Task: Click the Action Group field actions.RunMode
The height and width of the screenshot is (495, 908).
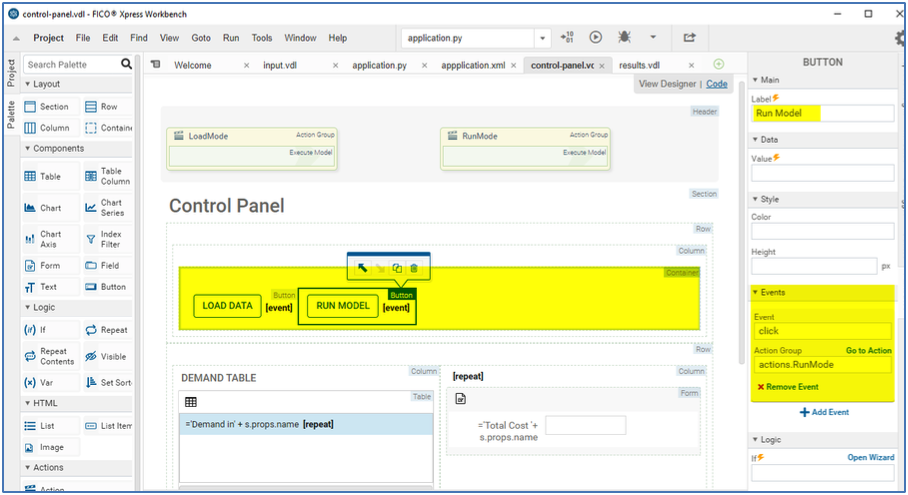Action: (822, 365)
